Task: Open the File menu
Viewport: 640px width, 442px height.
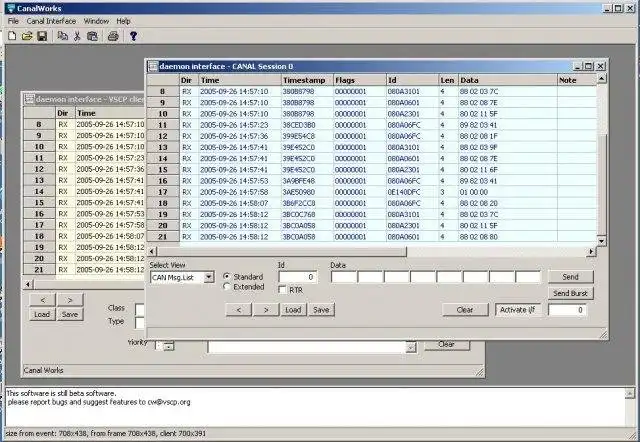Action: [13, 21]
